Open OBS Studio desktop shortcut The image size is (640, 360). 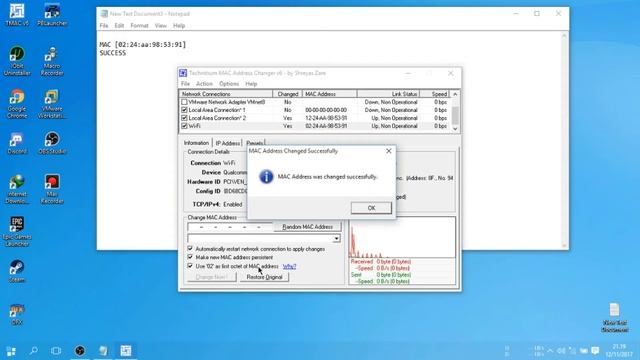click(x=52, y=143)
